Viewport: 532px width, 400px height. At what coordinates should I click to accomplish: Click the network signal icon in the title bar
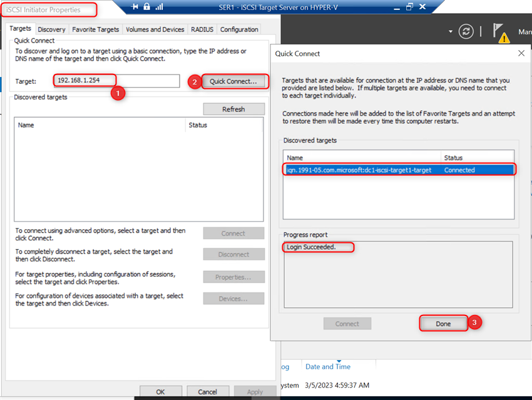(x=158, y=7)
